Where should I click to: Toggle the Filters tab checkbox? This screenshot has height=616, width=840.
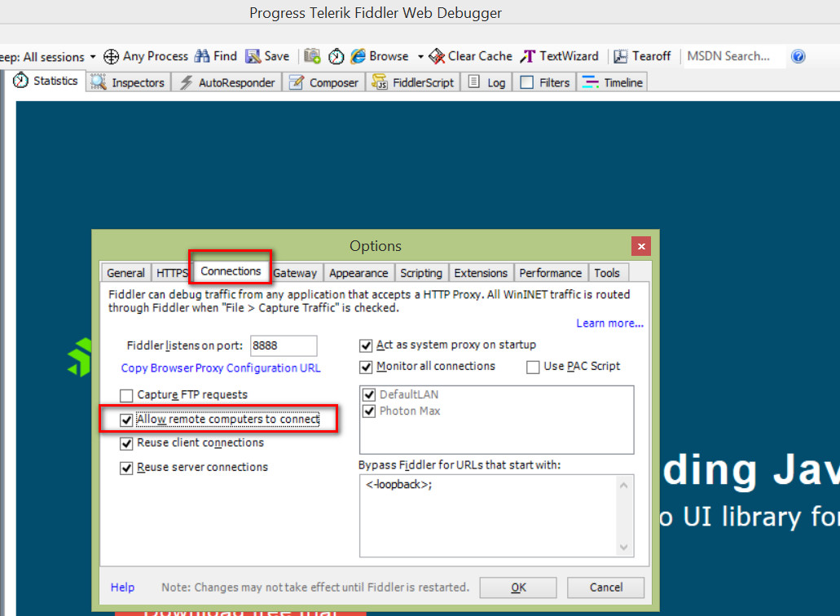526,82
